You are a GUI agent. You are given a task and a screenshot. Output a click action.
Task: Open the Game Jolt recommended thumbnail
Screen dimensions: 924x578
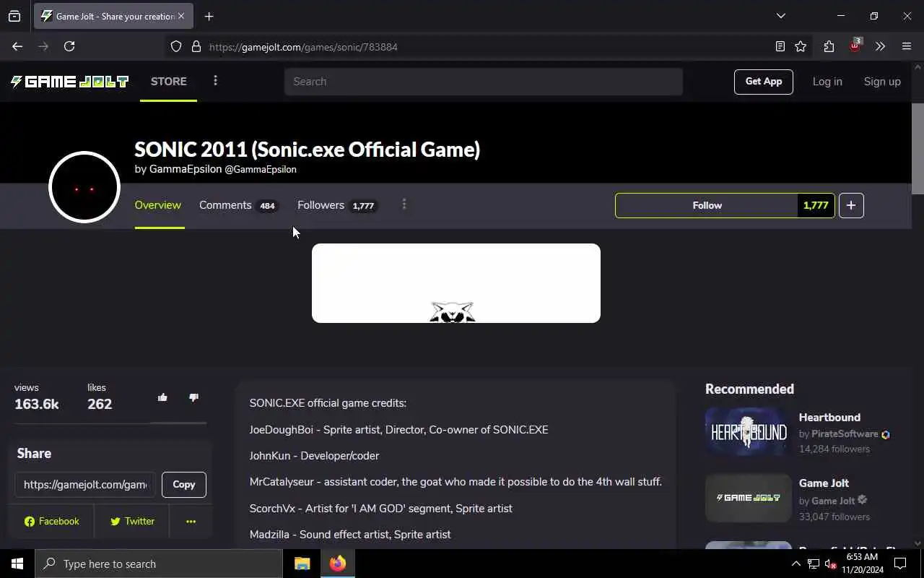click(749, 498)
